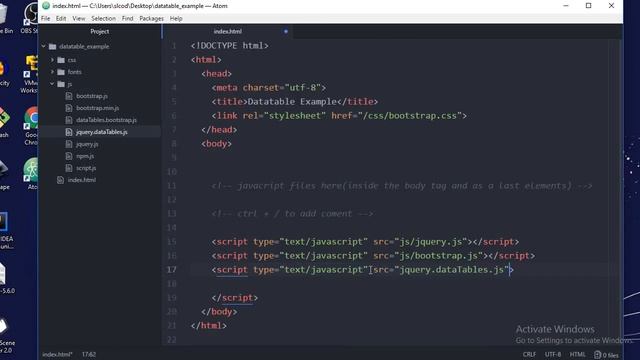Viewport: 640px width, 360px height.
Task: Open script.js from the project tree
Action: click(x=86, y=168)
